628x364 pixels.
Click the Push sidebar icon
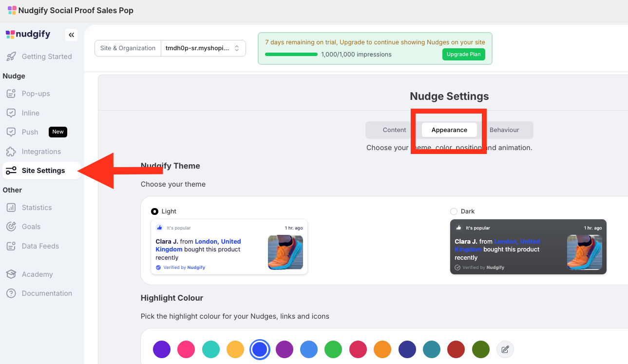pos(11,132)
